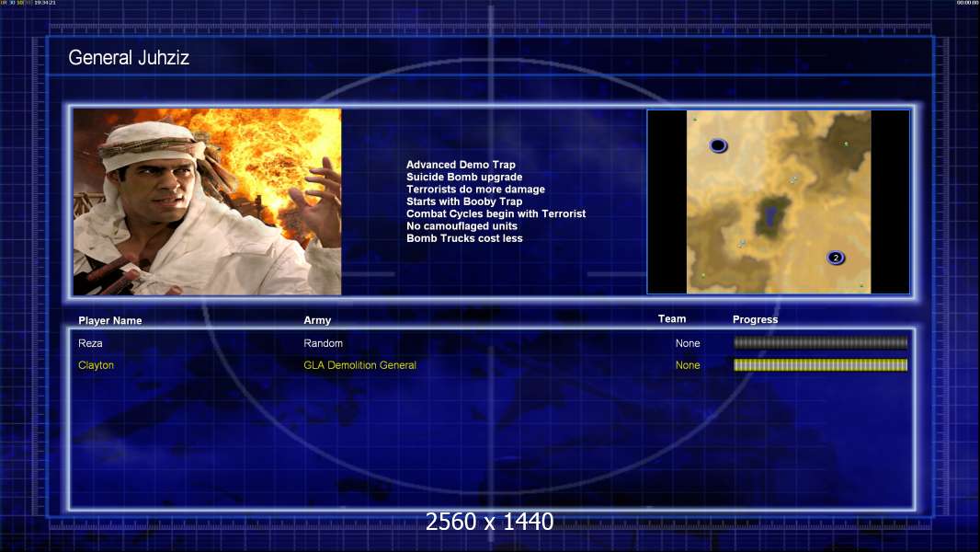
Task: Click 'Combat Cycles begin with Terrorist' text
Action: (x=496, y=213)
